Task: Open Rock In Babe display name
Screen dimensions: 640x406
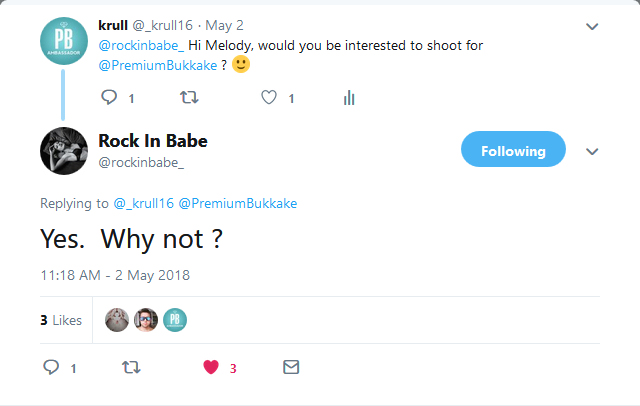Action: [x=153, y=140]
